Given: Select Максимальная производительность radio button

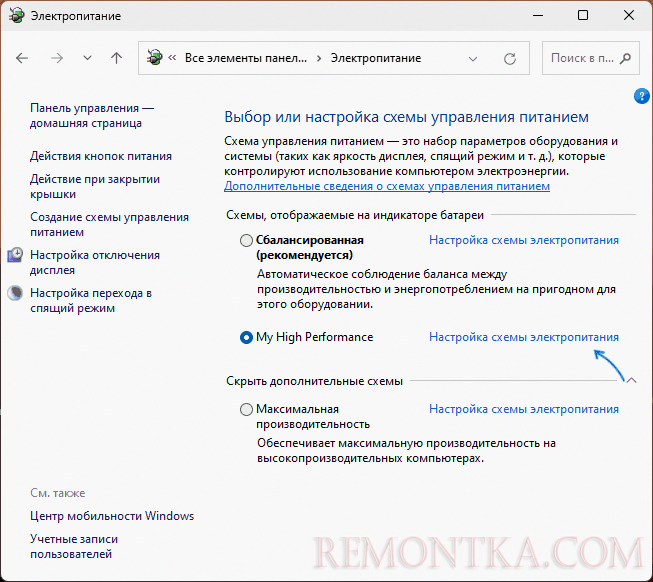Looking at the screenshot, I should pyautogui.click(x=246, y=409).
